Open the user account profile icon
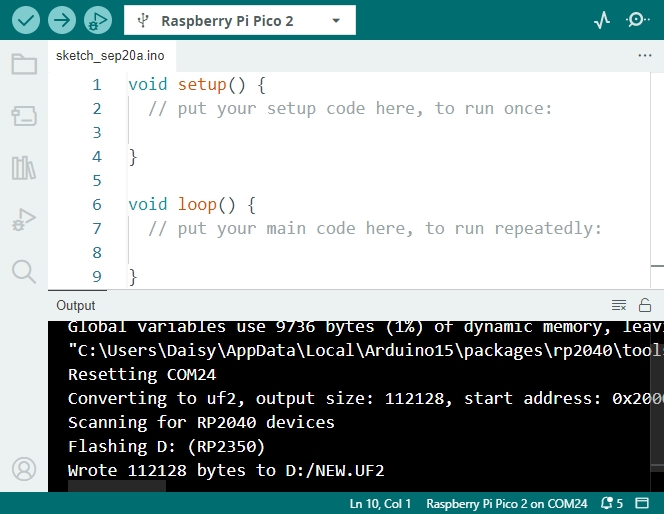664x514 pixels. pyautogui.click(x=24, y=469)
